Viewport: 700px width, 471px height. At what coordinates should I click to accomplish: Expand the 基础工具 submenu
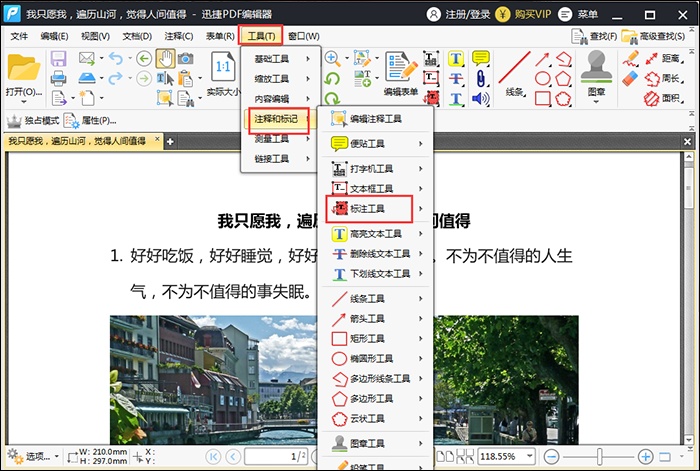click(281, 58)
